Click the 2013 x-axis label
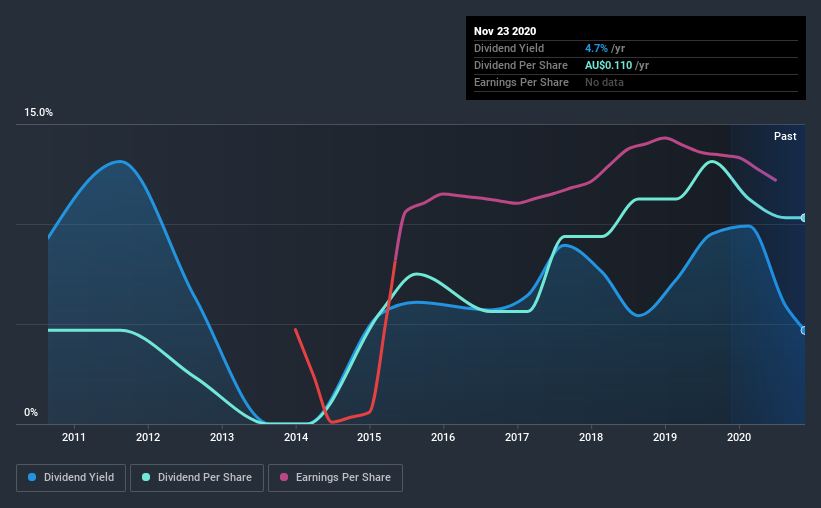Image resolution: width=821 pixels, height=508 pixels. [222, 437]
